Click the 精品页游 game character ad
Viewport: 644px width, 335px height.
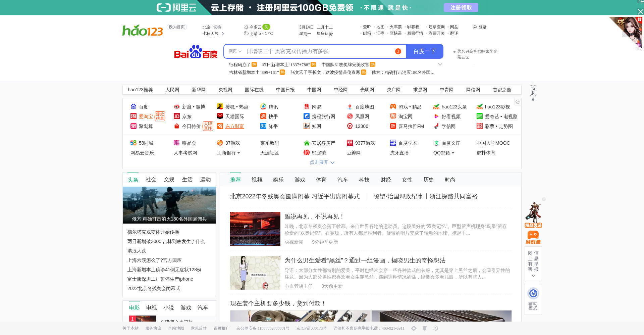point(533,215)
